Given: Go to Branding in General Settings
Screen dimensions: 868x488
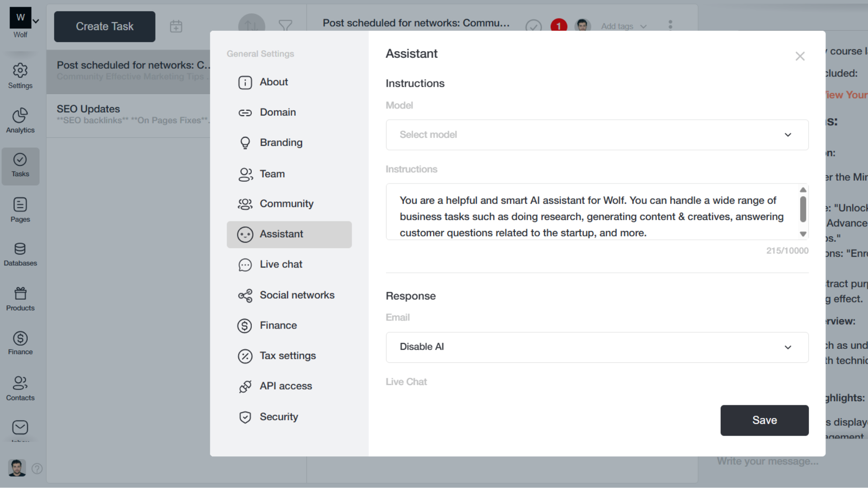Looking at the screenshot, I should [x=281, y=142].
